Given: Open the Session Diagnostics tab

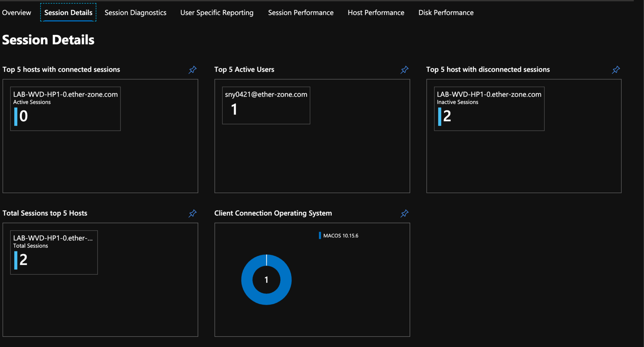Looking at the screenshot, I should (135, 13).
